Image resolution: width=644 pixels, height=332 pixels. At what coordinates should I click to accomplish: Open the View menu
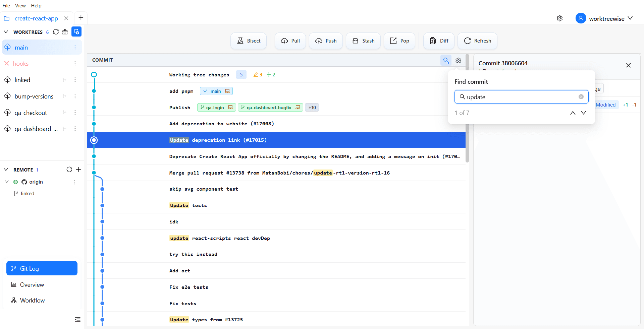[20, 6]
